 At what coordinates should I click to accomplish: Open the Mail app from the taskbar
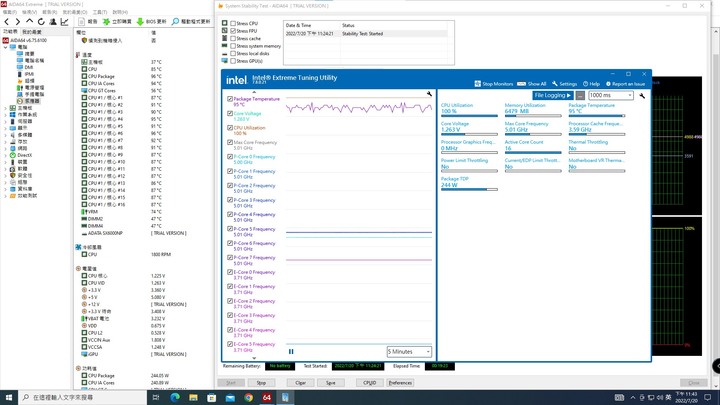point(230,397)
